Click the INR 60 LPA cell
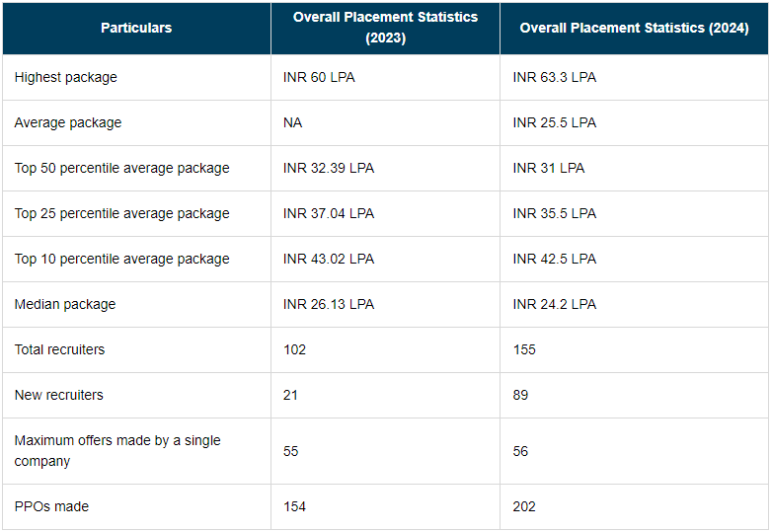Viewport: 771px width, 532px height. [x=318, y=77]
